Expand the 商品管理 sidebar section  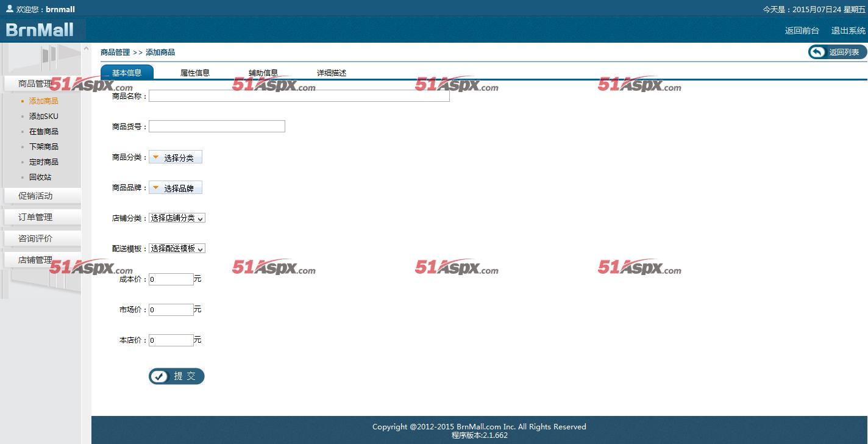click(41, 84)
